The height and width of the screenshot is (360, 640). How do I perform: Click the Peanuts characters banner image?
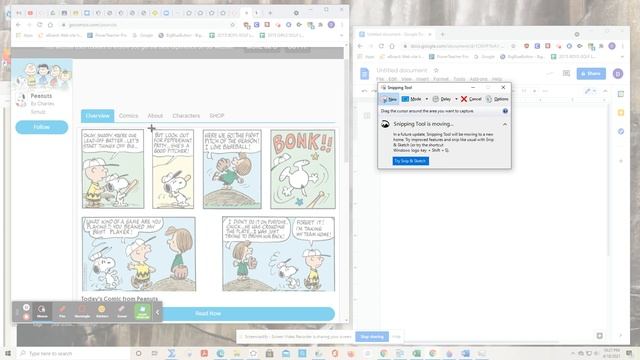coord(42,75)
